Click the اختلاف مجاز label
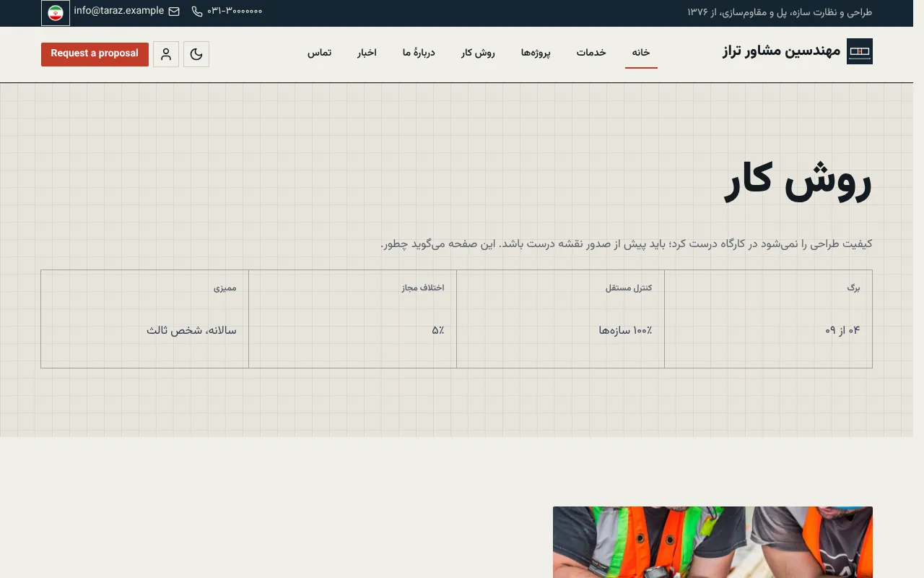 click(x=423, y=288)
